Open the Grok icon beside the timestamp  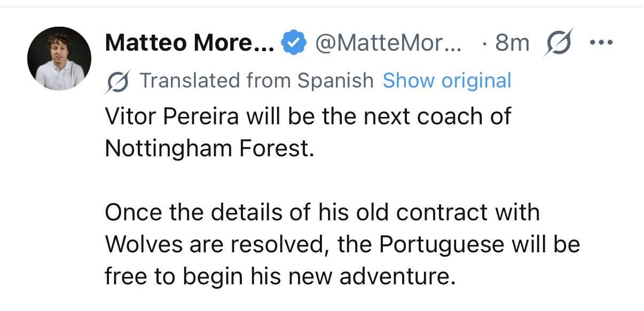click(558, 42)
